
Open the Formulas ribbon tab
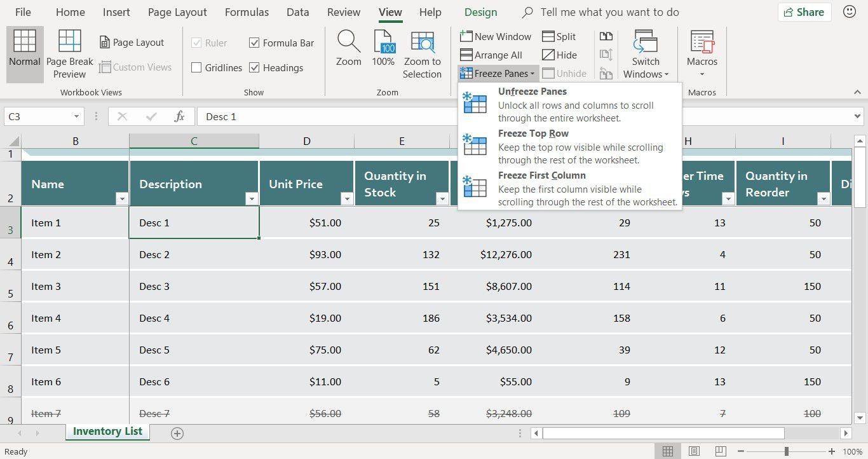[247, 12]
